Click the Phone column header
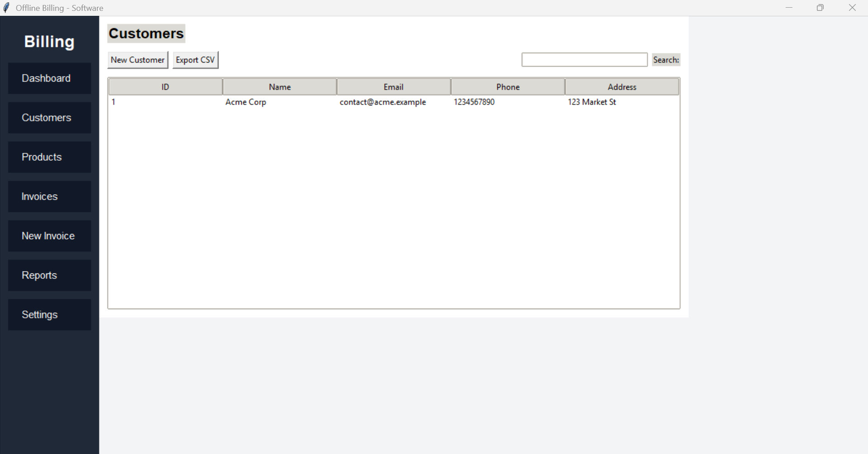The height and width of the screenshot is (454, 868). pyautogui.click(x=508, y=87)
